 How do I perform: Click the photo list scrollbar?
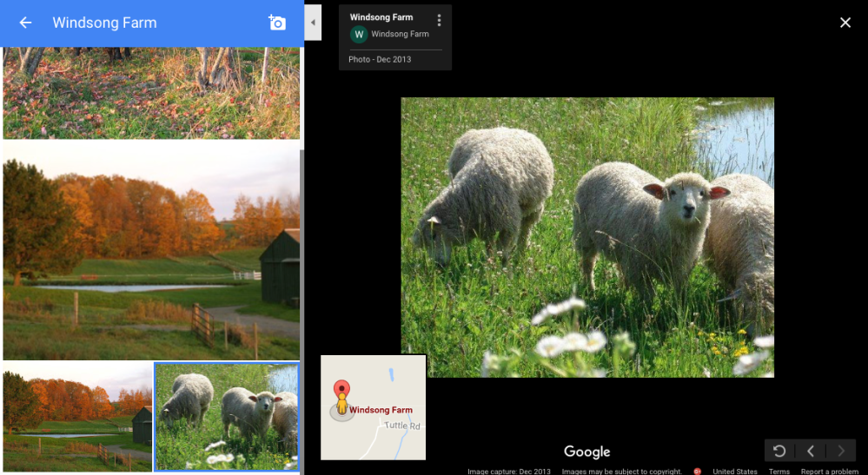tap(301, 261)
